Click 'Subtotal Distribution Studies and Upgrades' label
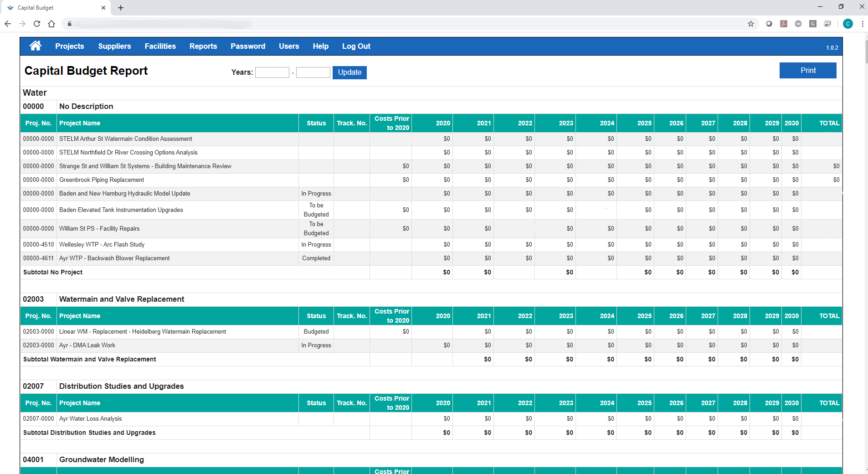 (89, 433)
